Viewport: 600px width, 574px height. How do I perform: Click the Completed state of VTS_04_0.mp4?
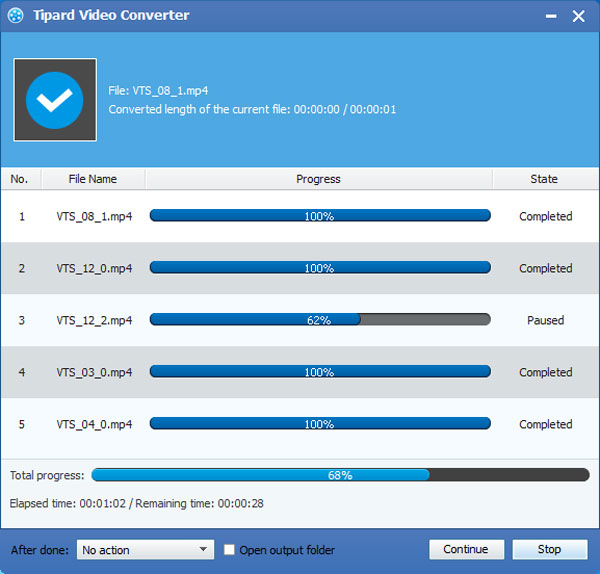pyautogui.click(x=546, y=425)
